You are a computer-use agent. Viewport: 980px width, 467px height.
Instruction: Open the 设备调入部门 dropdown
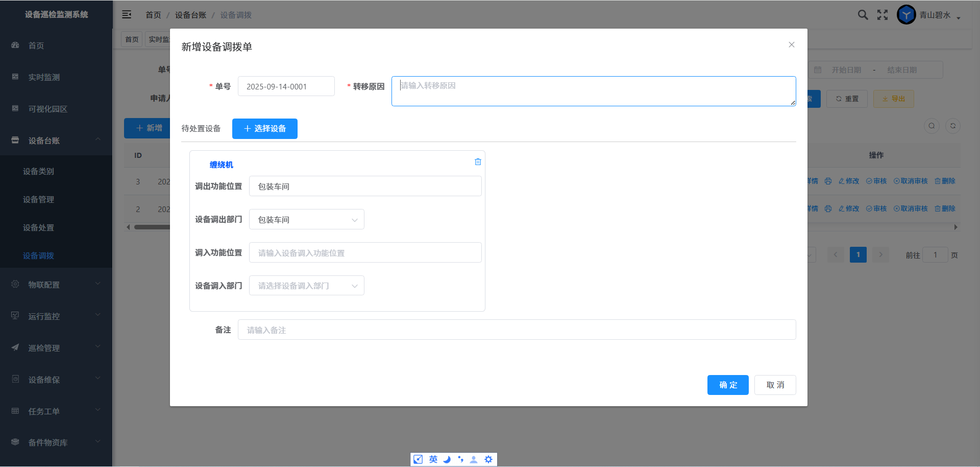point(306,286)
